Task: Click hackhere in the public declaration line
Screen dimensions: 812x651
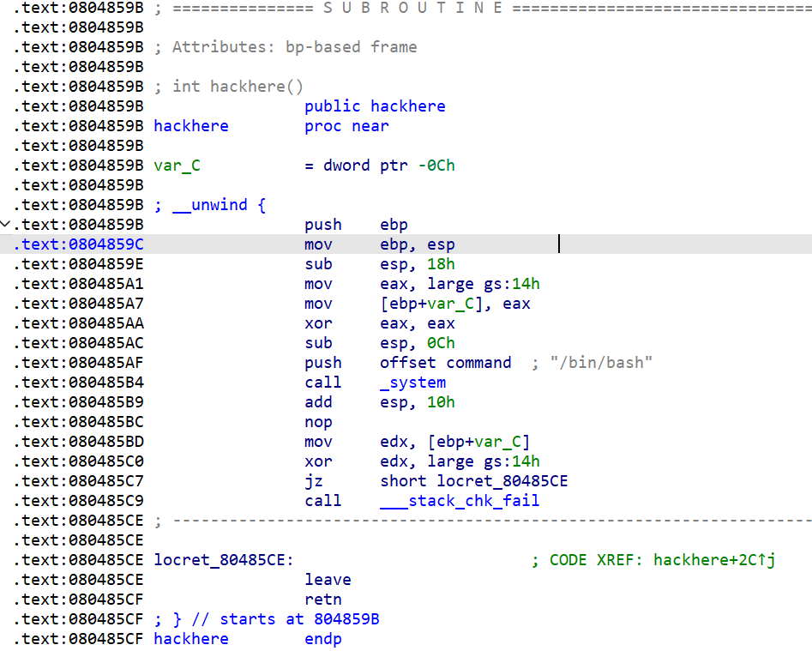Action: pyautogui.click(x=407, y=106)
